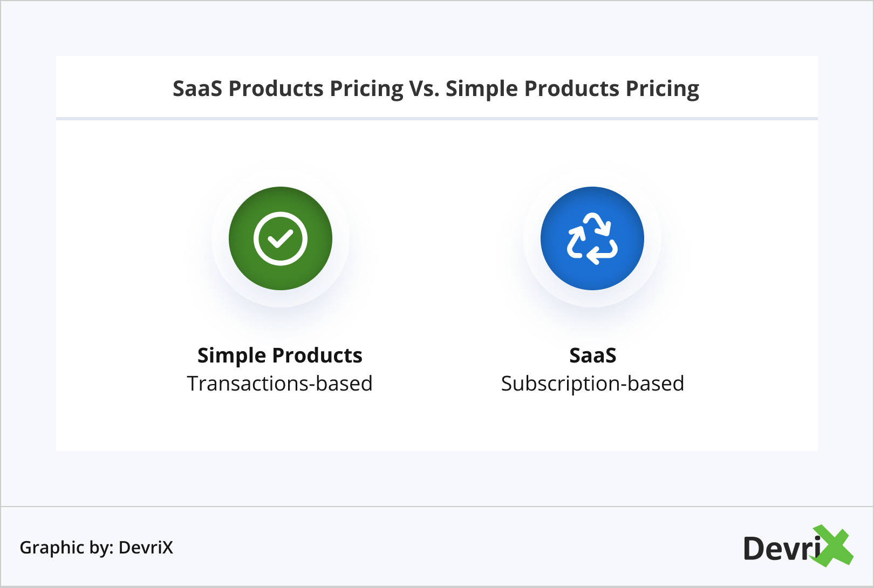
Task: Click the "Simple Products" bold label
Action: coord(279,355)
